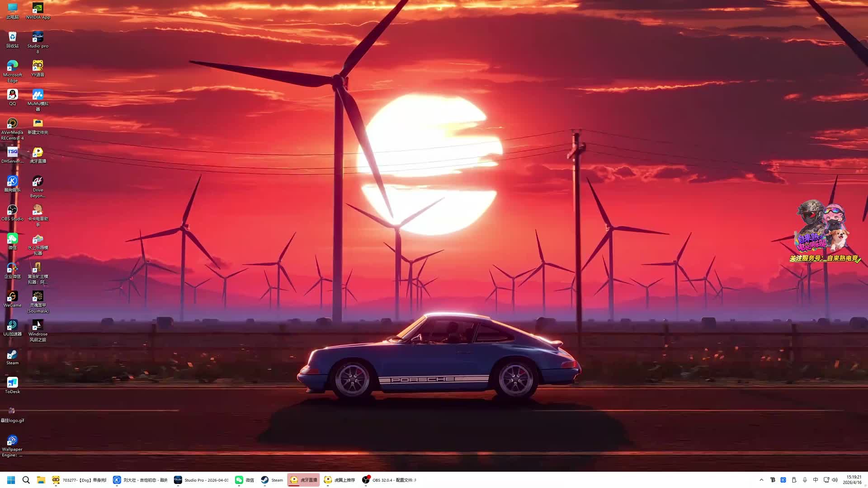868x488 pixels.
Task: Open NVIDIA App desktop shortcut
Action: (x=38, y=9)
